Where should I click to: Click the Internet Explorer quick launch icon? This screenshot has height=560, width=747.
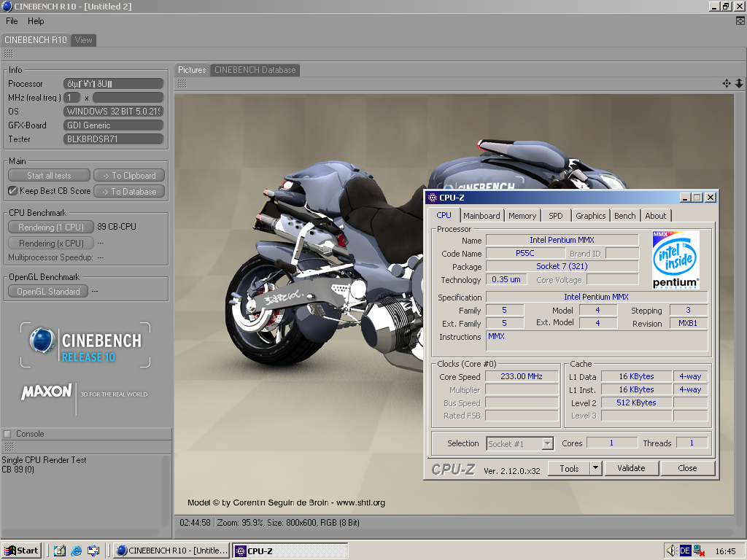tap(76, 551)
